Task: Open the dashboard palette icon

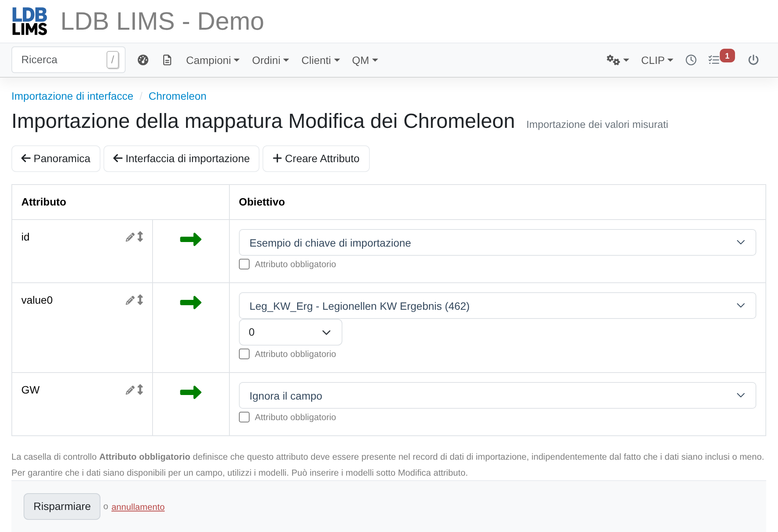Action: click(143, 60)
